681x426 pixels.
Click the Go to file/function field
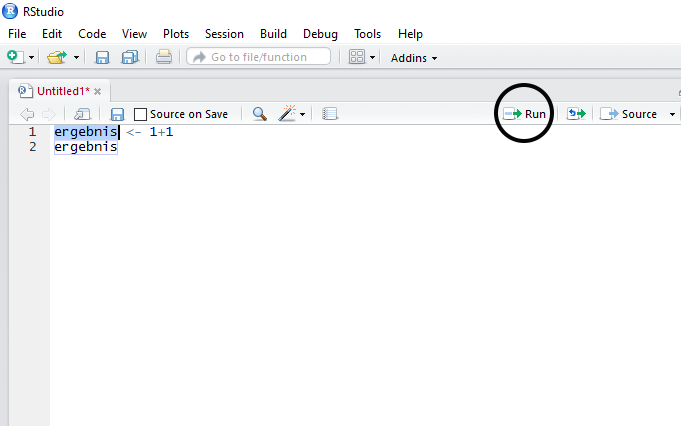click(258, 58)
